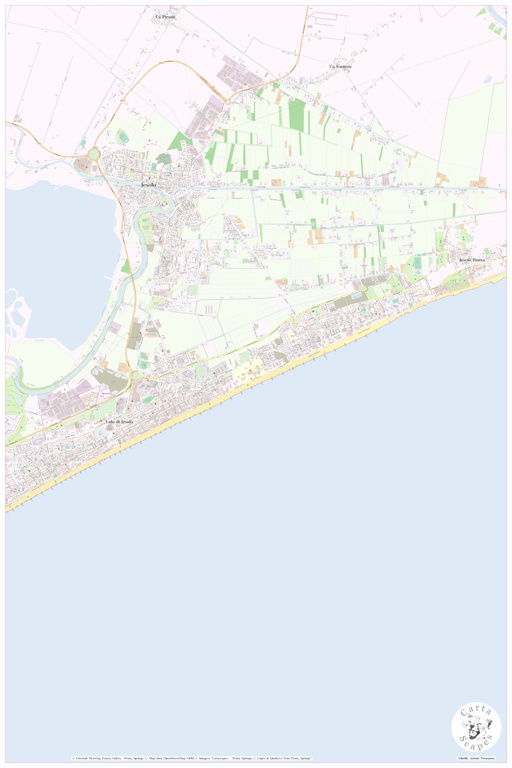Screen dimensions: 512x768
Task: Click the Jesolo Pineta place label
Action: [x=472, y=260]
